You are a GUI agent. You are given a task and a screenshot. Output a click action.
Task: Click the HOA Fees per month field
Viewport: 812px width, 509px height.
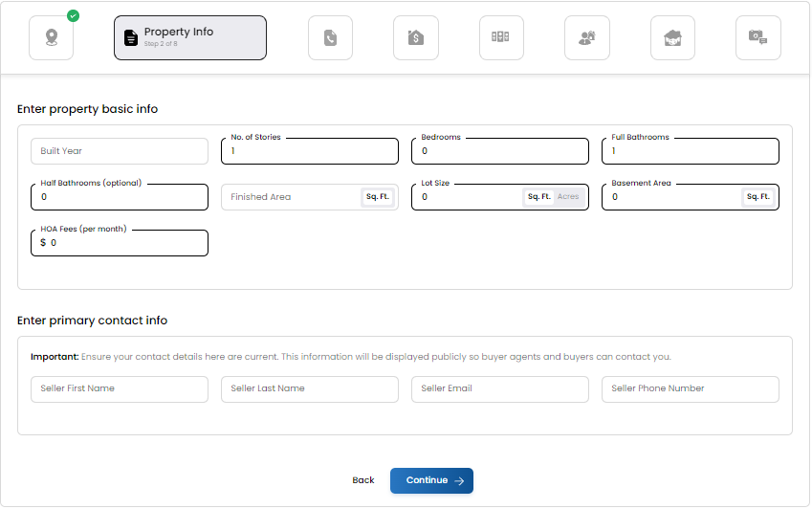coord(120,243)
